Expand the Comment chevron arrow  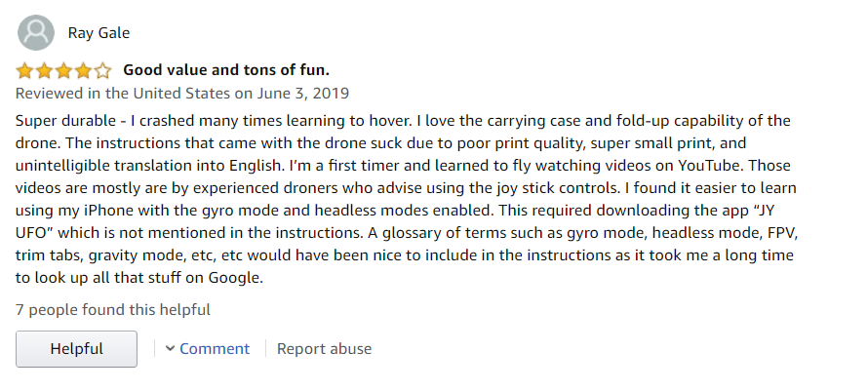coord(170,348)
